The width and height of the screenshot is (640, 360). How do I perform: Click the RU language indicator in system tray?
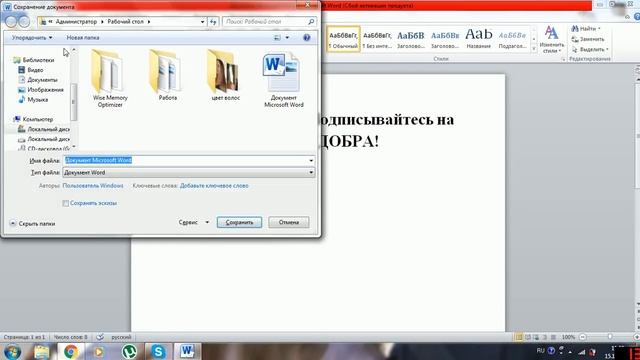click(540, 351)
